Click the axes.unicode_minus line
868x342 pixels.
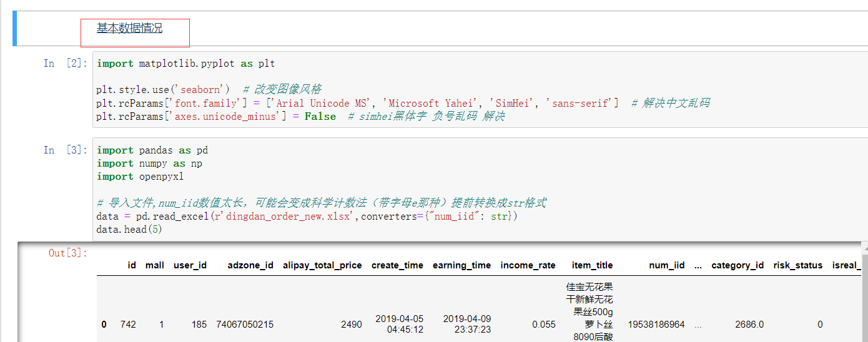coord(300,116)
